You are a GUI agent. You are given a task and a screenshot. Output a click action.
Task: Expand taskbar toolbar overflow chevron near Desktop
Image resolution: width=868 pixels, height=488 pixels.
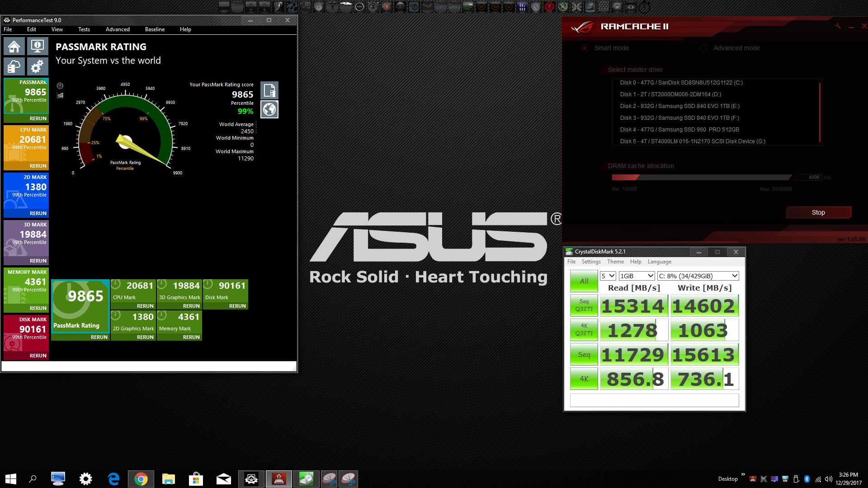pos(743,475)
